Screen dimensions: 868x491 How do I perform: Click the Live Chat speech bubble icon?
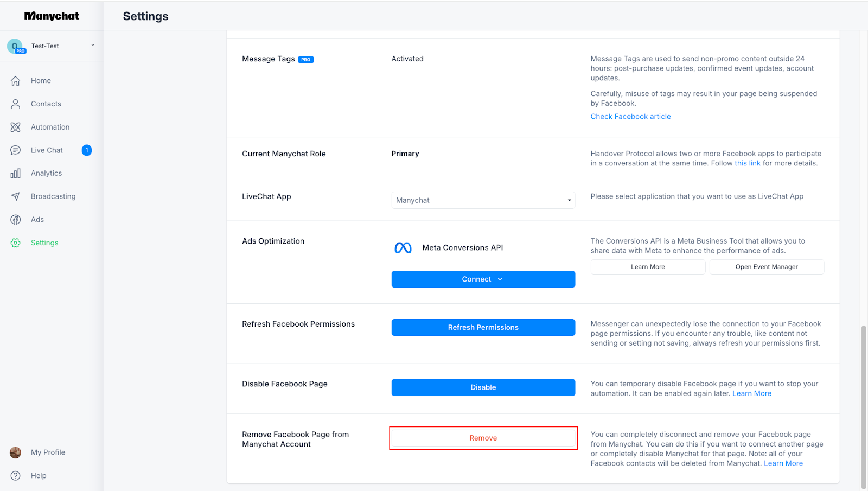(16, 150)
